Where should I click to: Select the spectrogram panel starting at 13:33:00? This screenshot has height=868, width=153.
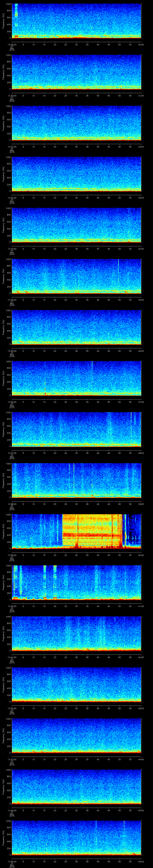[x=77, y=225]
